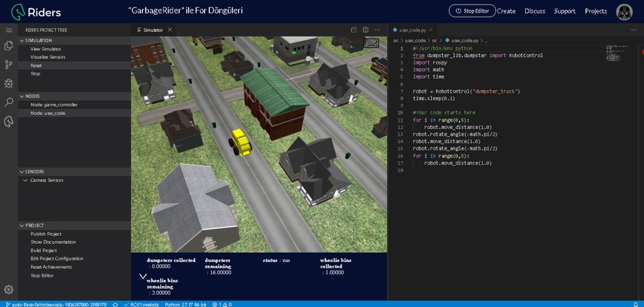Open the hamburger menu in the activity bar
The height and width of the screenshot is (307, 644).
(x=9, y=30)
